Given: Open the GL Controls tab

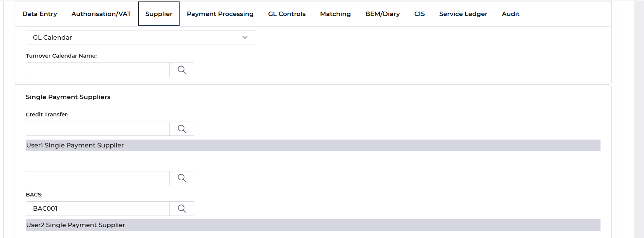Looking at the screenshot, I should point(287,14).
